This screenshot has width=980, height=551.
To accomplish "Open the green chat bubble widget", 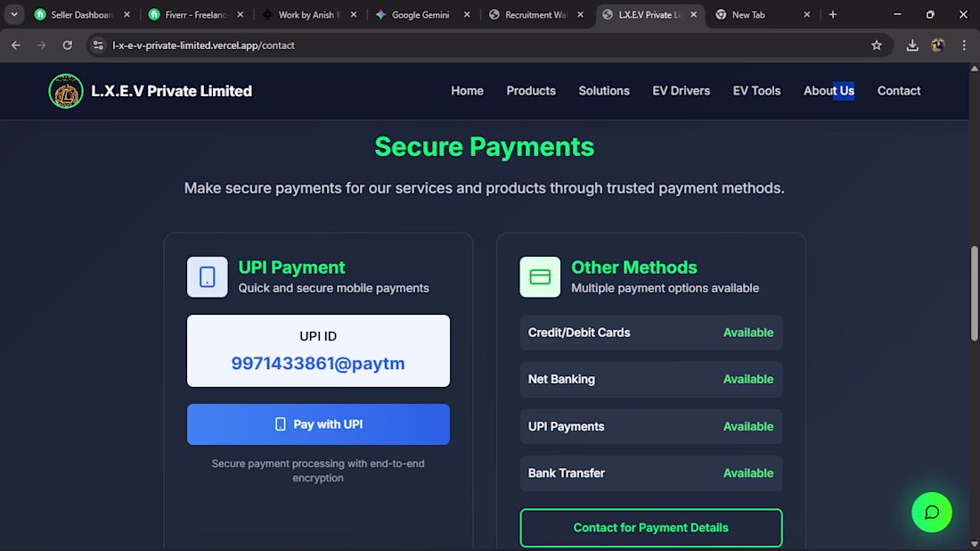I will click(932, 512).
